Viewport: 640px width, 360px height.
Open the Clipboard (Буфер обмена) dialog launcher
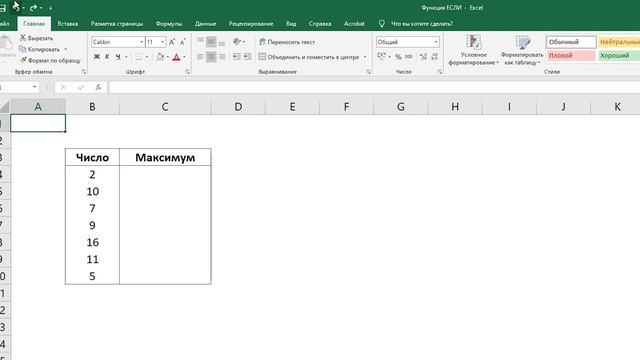tap(84, 72)
